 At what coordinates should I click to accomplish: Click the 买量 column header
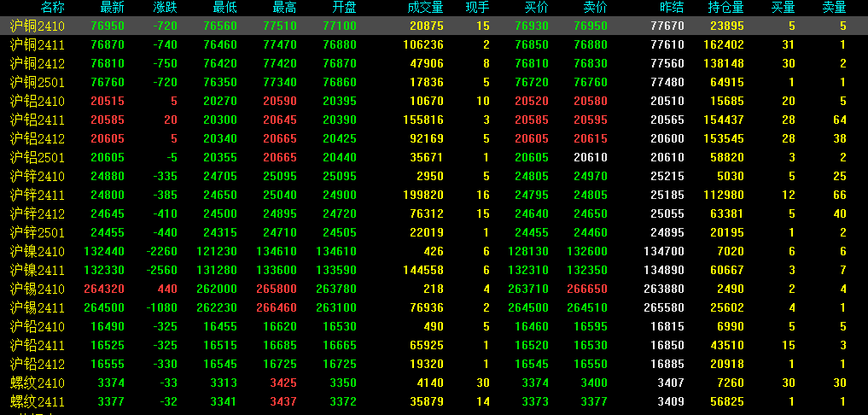(784, 7)
